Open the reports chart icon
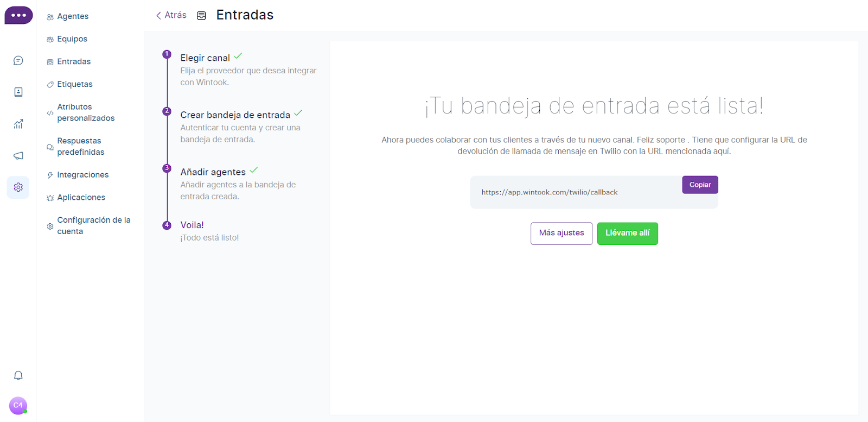868x422 pixels. pos(18,124)
